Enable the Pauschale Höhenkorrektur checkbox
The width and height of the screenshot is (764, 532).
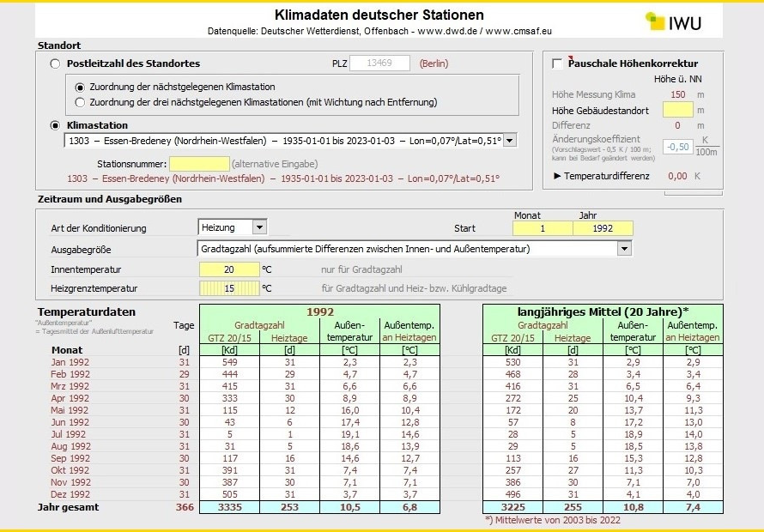pos(558,63)
